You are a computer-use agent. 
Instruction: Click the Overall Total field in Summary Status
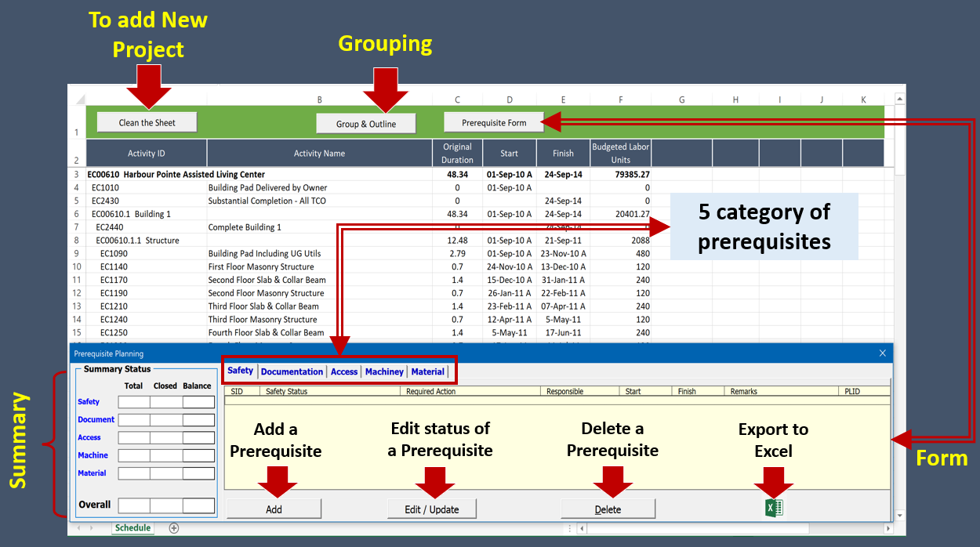pyautogui.click(x=133, y=505)
